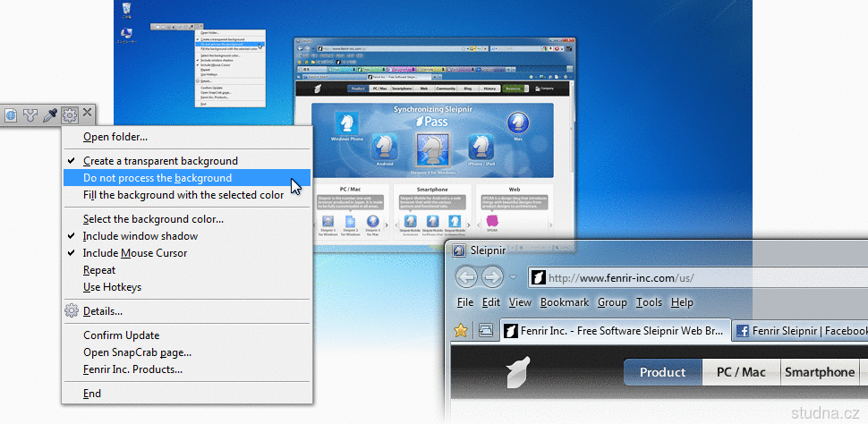Click the Sleipnir forward arrow button
868x424 pixels.
pyautogui.click(x=493, y=276)
